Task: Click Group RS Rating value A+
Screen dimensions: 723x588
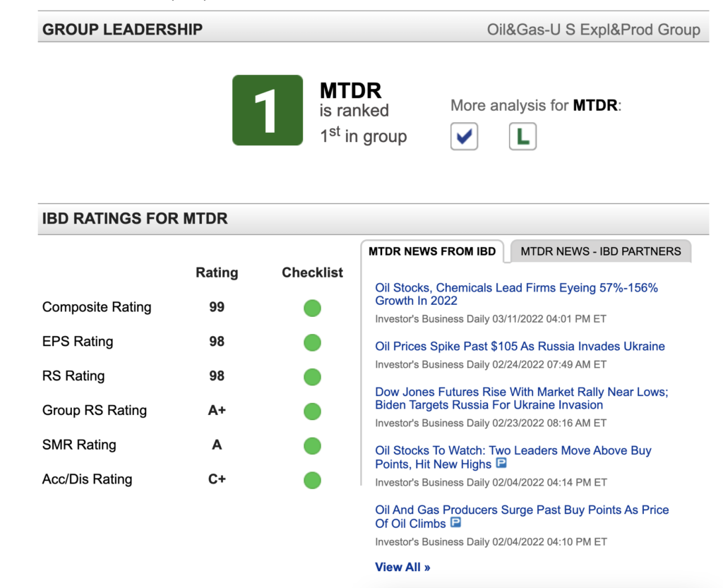Action: click(x=217, y=410)
